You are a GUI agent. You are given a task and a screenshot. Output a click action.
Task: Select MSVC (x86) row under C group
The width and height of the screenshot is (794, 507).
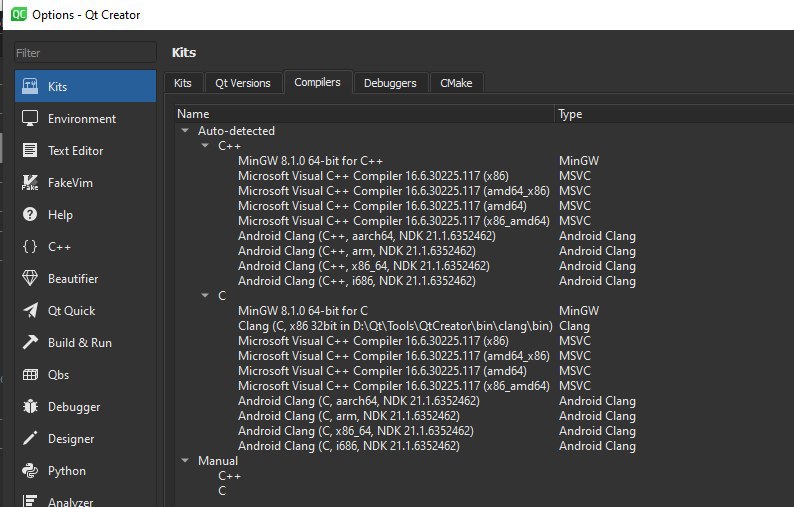[x=373, y=341]
